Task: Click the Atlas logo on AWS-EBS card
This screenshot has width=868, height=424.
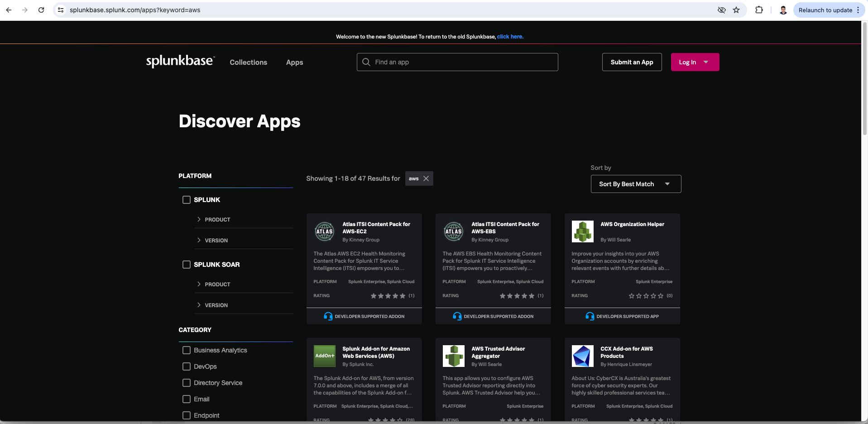Action: click(454, 231)
